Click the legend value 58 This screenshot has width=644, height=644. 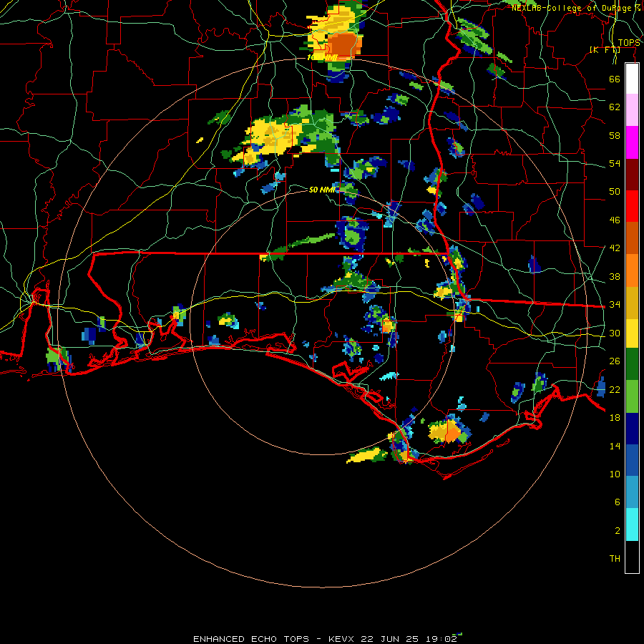[x=615, y=135]
